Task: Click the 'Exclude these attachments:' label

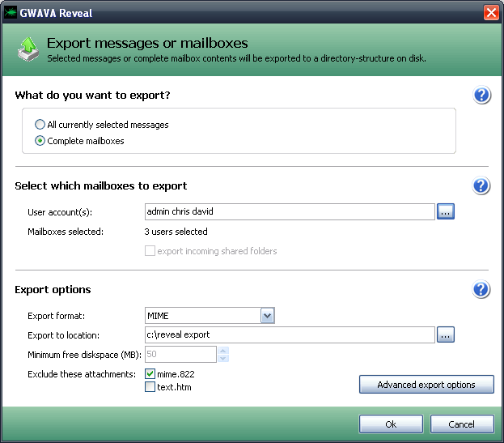Action: [82, 374]
